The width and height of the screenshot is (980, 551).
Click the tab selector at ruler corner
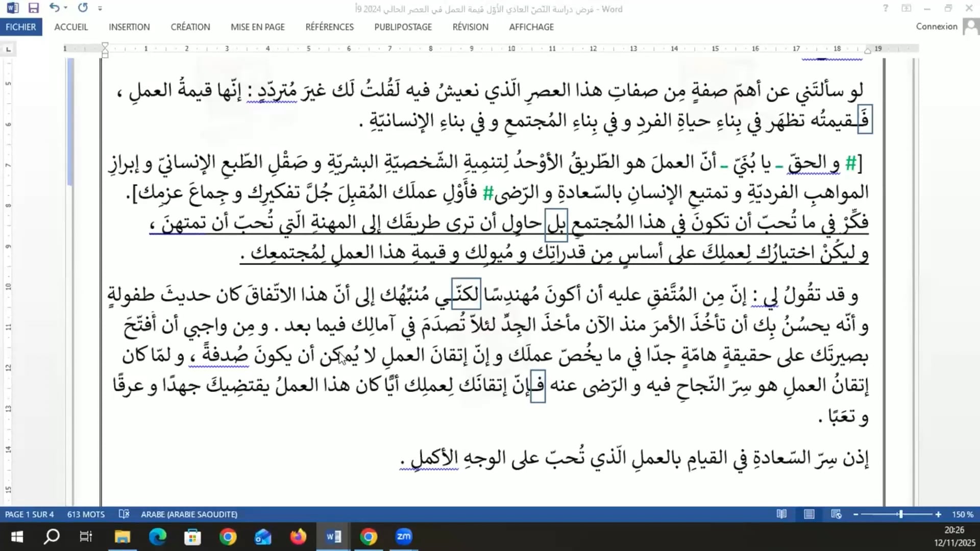point(8,49)
